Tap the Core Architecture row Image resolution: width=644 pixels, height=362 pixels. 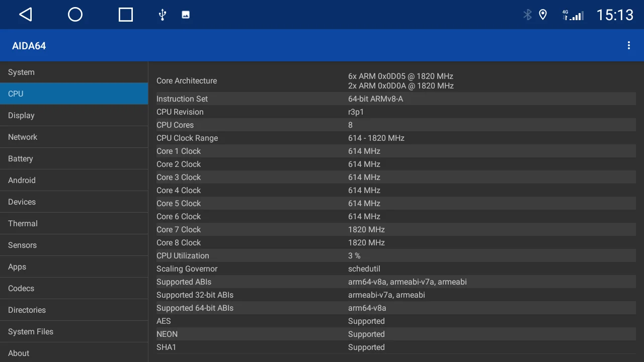396,81
